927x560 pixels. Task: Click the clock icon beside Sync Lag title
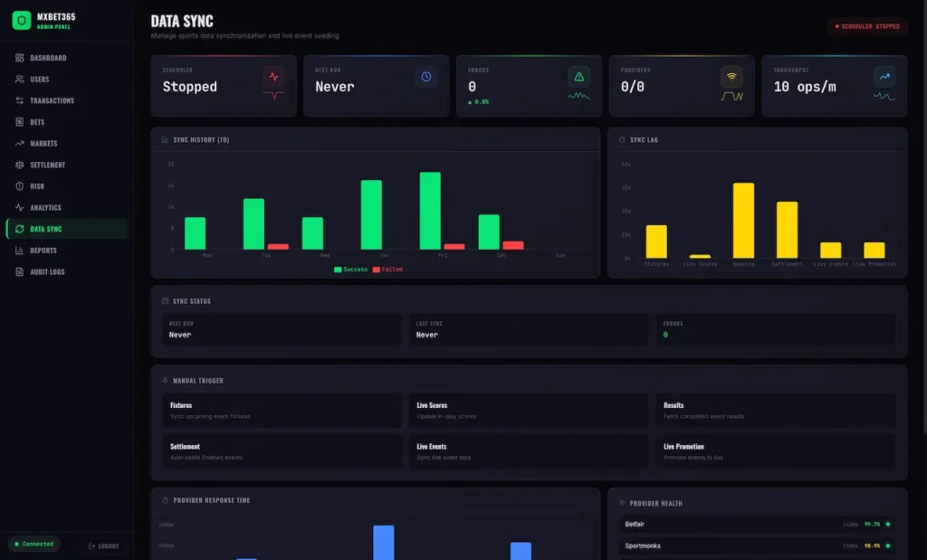pos(622,140)
